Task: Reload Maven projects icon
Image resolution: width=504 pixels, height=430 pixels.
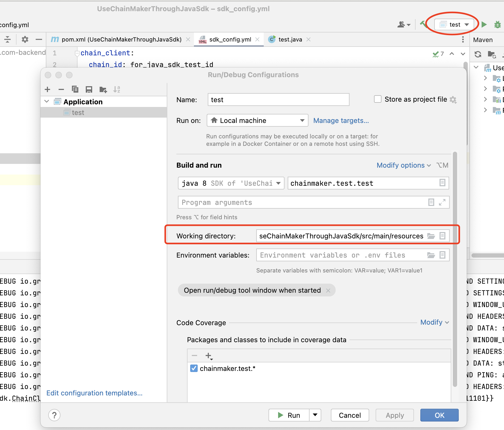Action: [478, 55]
